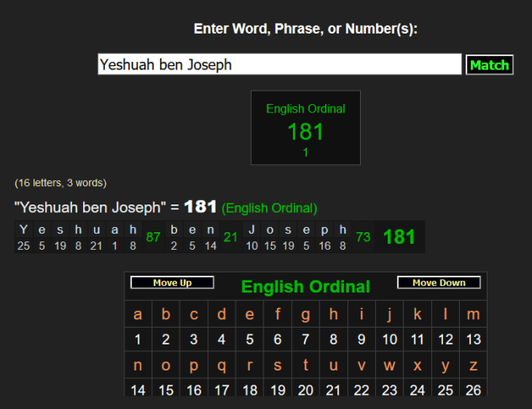
Task: Click the English Ordinal cipher table heading
Action: [305, 287]
